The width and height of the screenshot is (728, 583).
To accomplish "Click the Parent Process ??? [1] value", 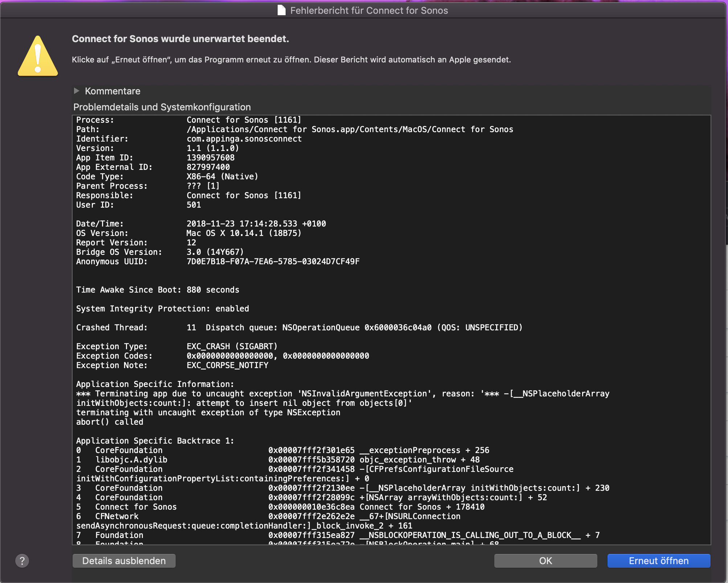I will (203, 186).
